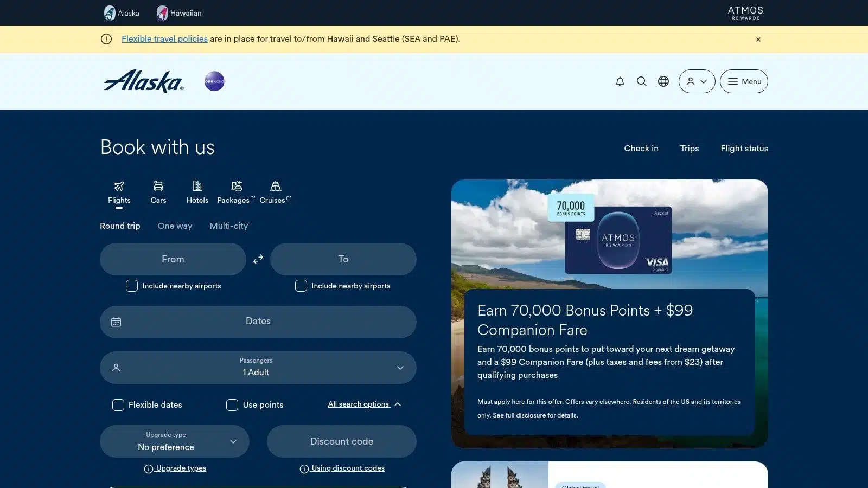This screenshot has height=488, width=868.
Task: Open the main Menu button
Action: click(744, 81)
